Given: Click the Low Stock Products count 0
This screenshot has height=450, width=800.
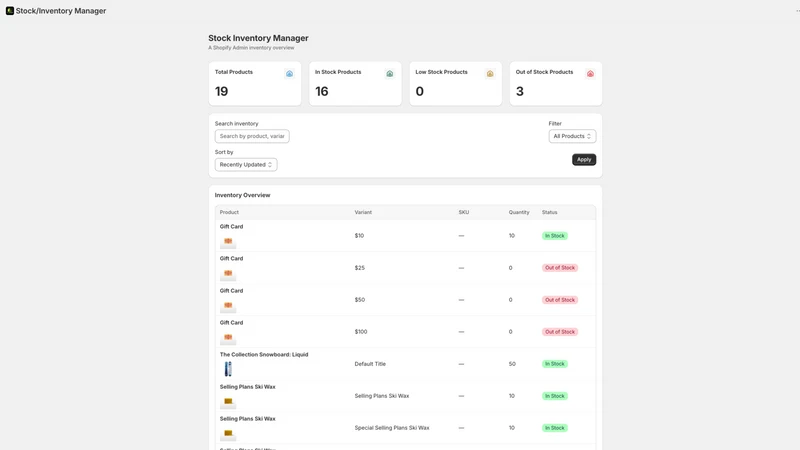Looking at the screenshot, I should pyautogui.click(x=419, y=91).
